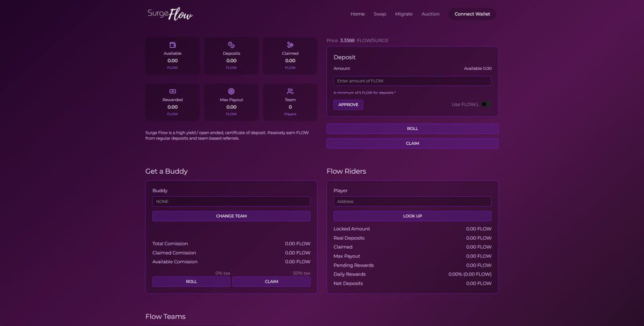The image size is (644, 326).
Task: Click the Daily Rewards 0.00% value
Action: [x=470, y=275]
